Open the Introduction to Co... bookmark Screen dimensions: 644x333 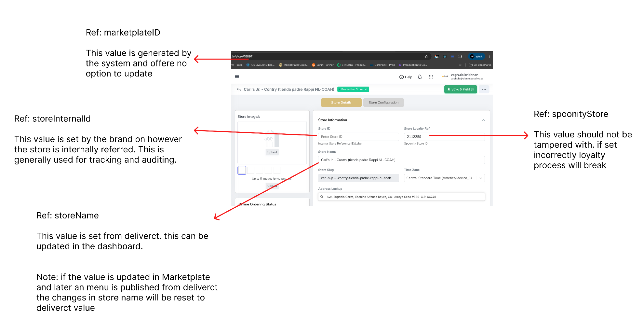pyautogui.click(x=413, y=65)
